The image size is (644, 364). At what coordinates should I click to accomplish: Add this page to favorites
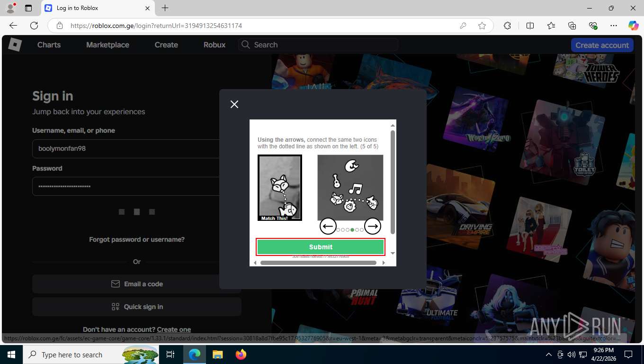click(482, 26)
